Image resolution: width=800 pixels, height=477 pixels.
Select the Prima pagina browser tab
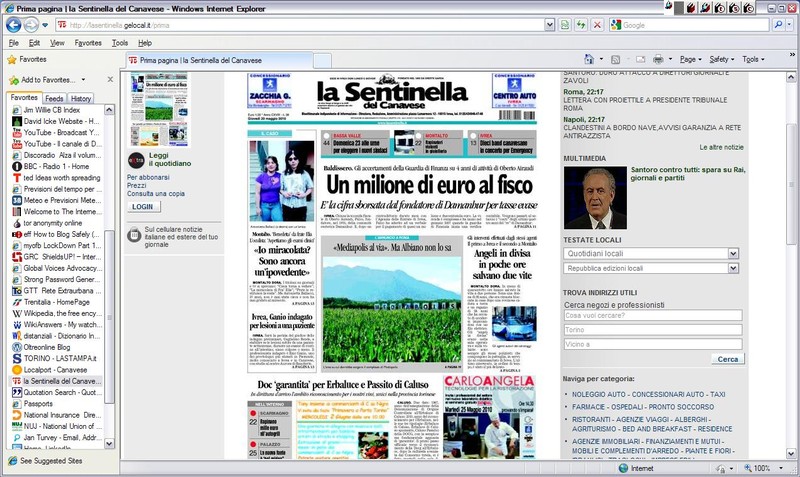tap(219, 60)
